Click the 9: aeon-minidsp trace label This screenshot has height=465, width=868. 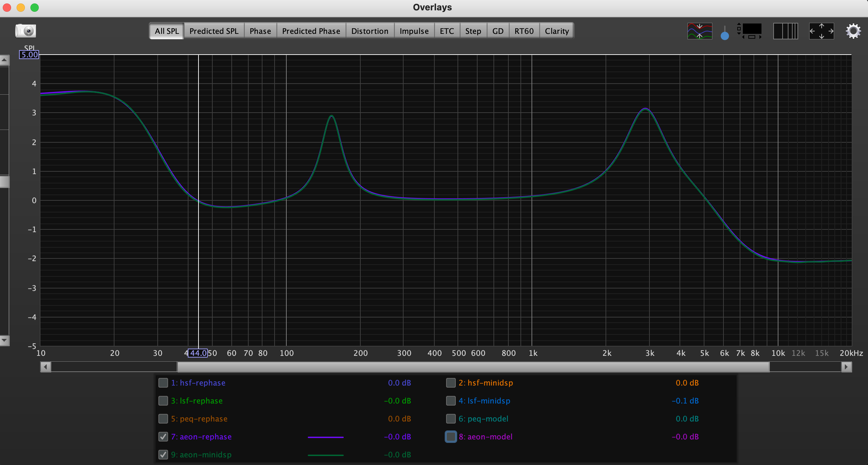201,455
